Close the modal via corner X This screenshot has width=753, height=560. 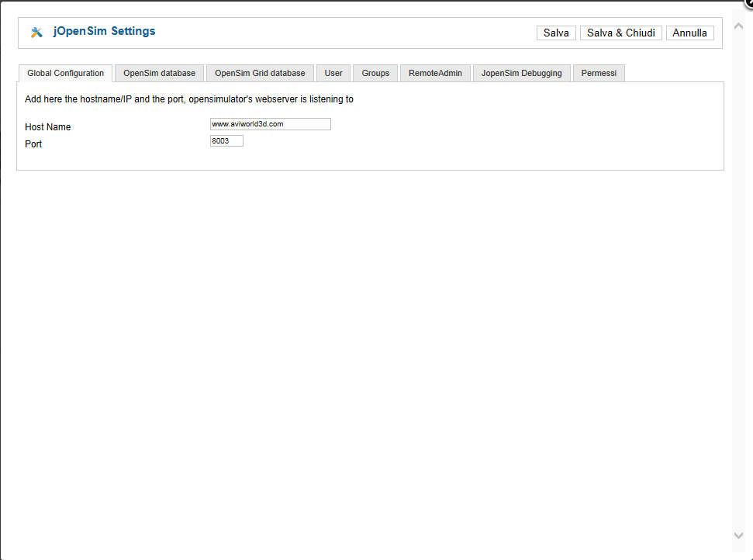(x=750, y=2)
